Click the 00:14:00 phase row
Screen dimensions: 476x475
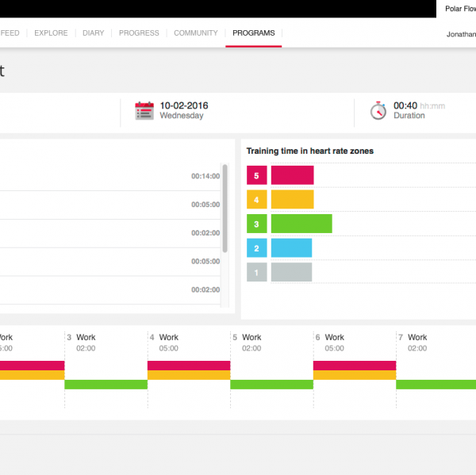[111, 176]
